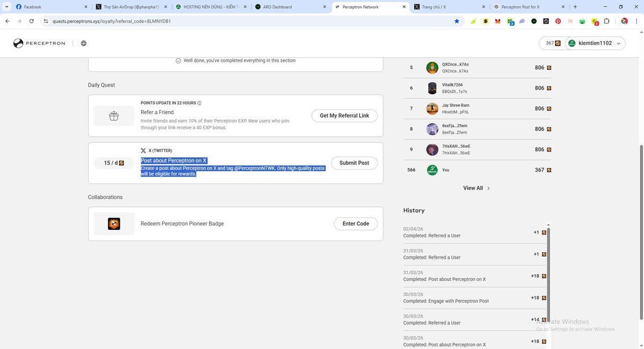Screen dimensions: 644x349
Task: Switch to the Thợ Săn AirDrop X tab
Action: click(131, 7)
